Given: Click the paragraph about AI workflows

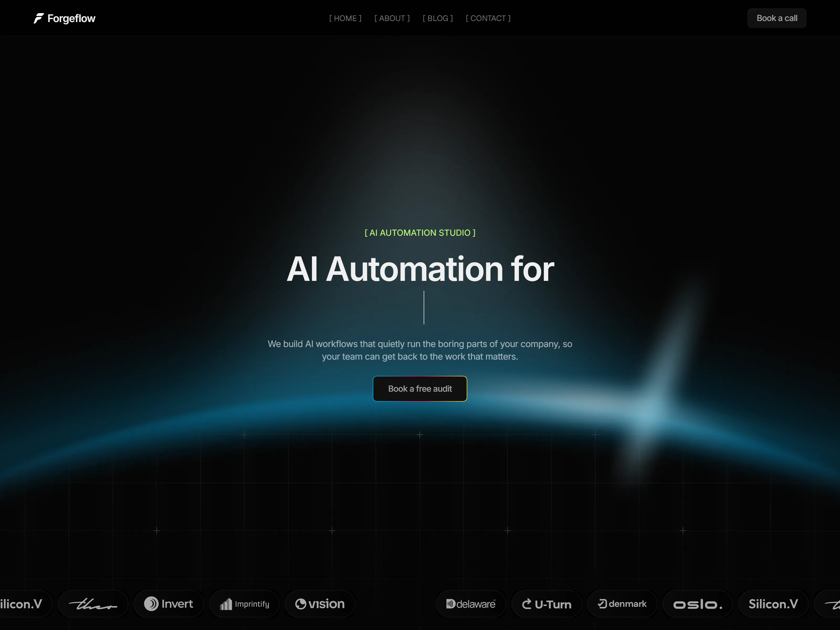Looking at the screenshot, I should point(420,350).
